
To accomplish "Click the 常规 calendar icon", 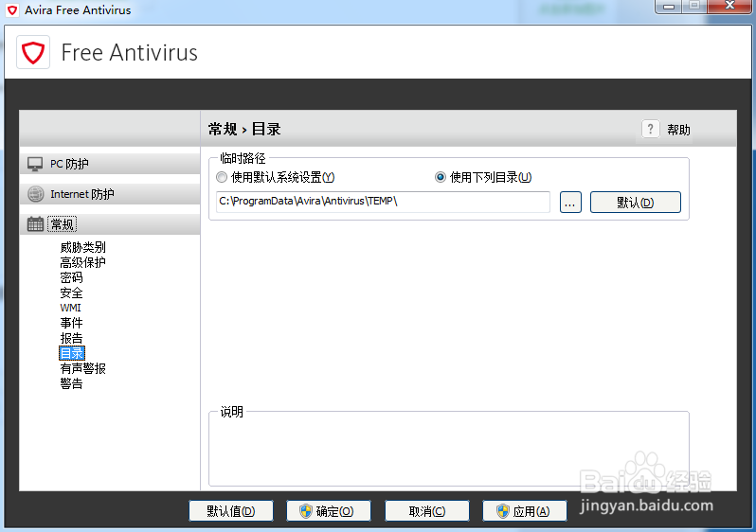I will pyautogui.click(x=35, y=224).
